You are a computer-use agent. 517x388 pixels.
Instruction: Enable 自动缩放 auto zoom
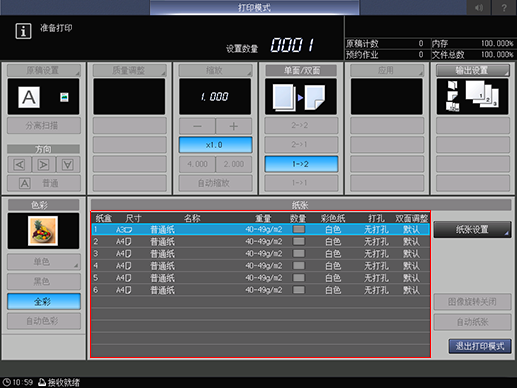coord(215,183)
